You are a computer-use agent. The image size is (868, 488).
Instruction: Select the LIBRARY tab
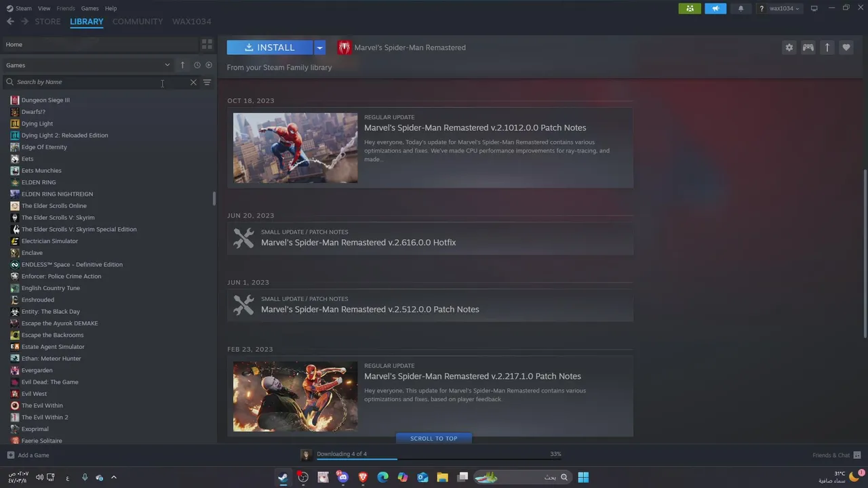[x=87, y=22]
